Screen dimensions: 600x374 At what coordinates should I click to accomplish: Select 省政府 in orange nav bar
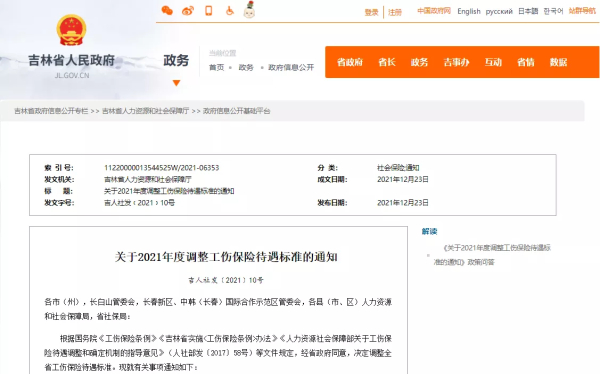pyautogui.click(x=350, y=62)
